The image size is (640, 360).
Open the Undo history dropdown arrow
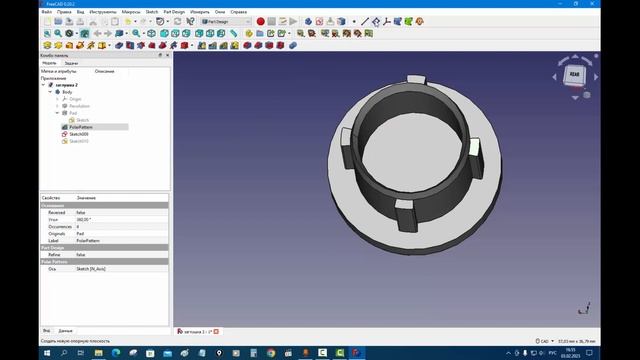pyautogui.click(x=135, y=22)
